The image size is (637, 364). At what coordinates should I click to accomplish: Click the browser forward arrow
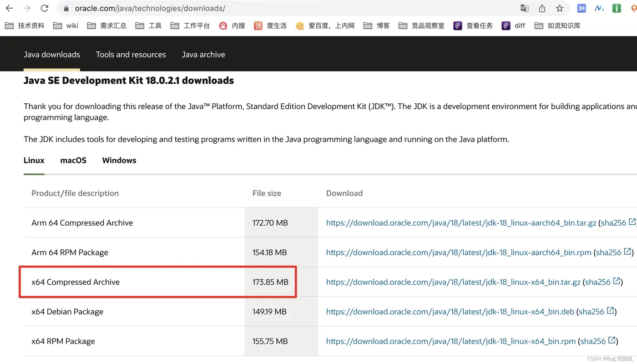pyautogui.click(x=27, y=8)
